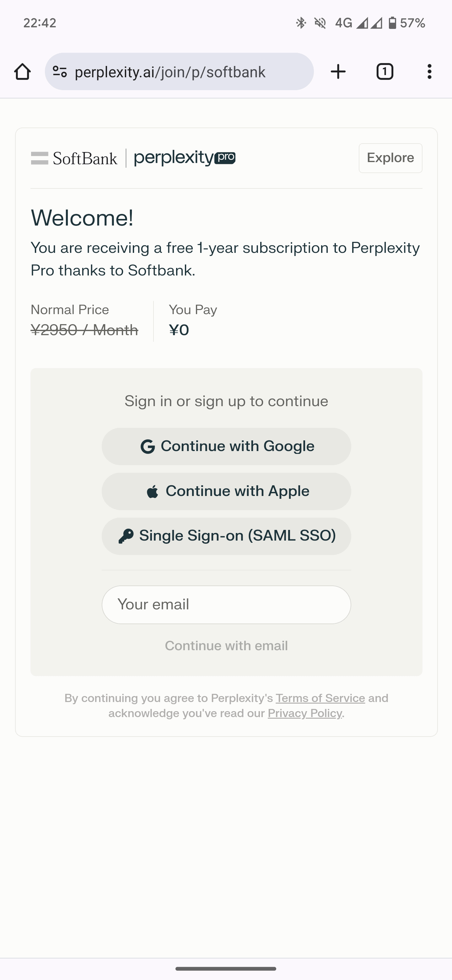Tap the Bluetooth status bar icon

click(x=301, y=23)
